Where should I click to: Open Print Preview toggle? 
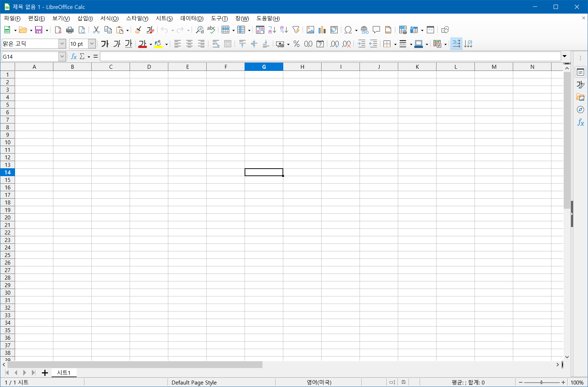point(82,30)
